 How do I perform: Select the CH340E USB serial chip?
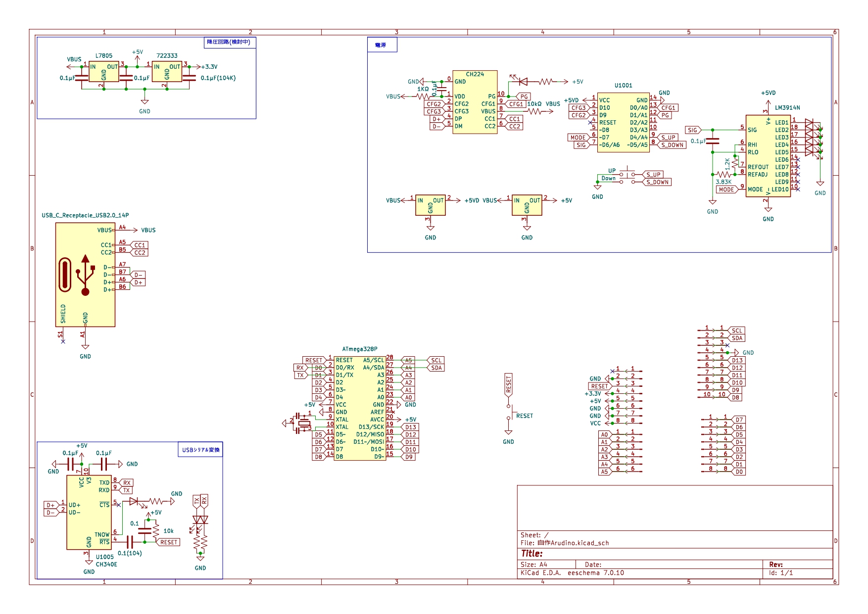tap(89, 512)
